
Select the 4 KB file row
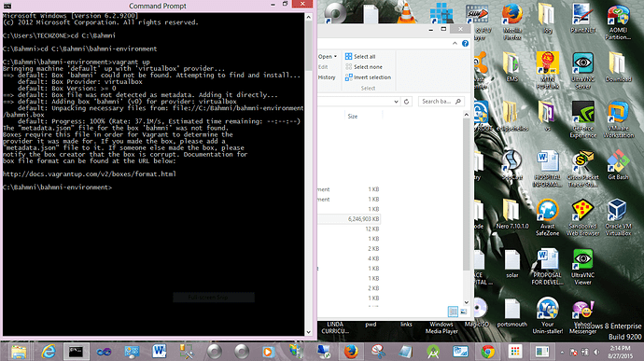pos(349,258)
